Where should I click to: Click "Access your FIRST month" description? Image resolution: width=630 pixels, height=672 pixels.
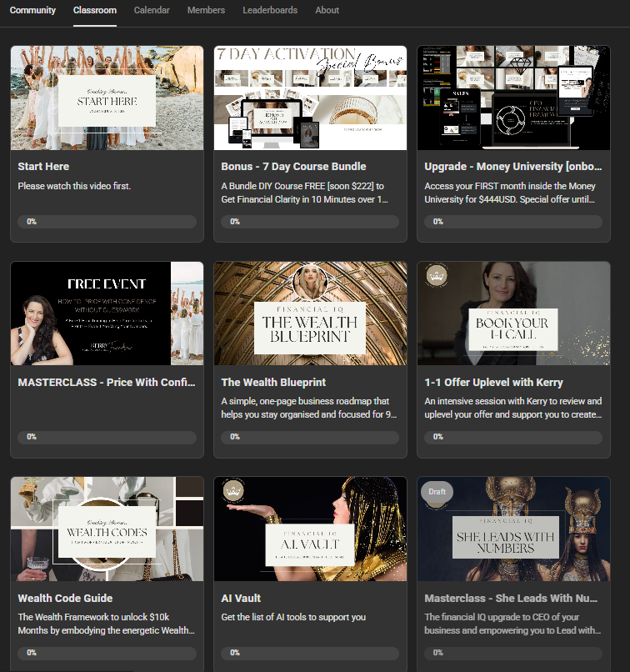[x=510, y=193]
